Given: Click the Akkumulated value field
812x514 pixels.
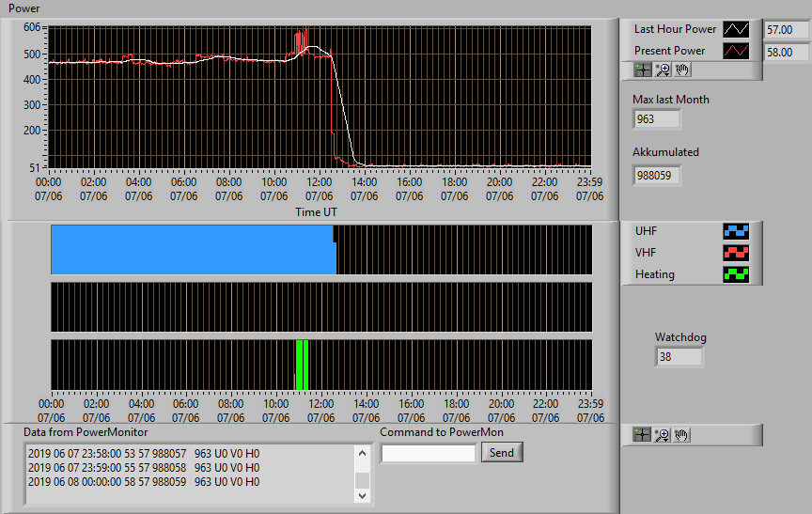Looking at the screenshot, I should pyautogui.click(x=656, y=176).
